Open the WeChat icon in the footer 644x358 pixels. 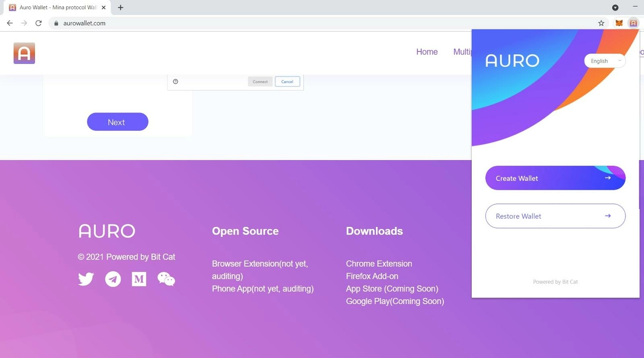pyautogui.click(x=166, y=279)
